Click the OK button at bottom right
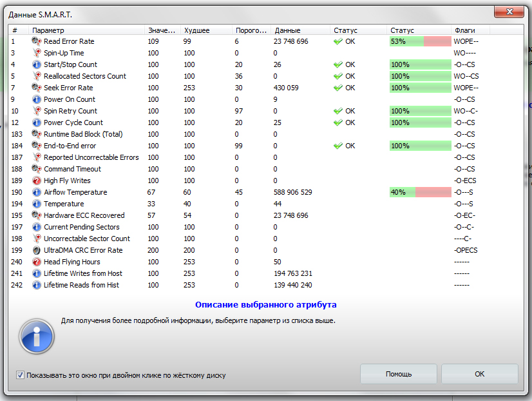The width and height of the screenshot is (532, 401). coord(480,374)
